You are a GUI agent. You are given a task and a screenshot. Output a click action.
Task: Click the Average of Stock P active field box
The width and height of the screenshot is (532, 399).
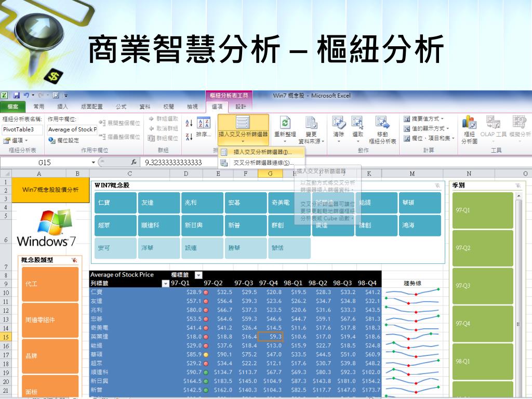click(x=72, y=129)
